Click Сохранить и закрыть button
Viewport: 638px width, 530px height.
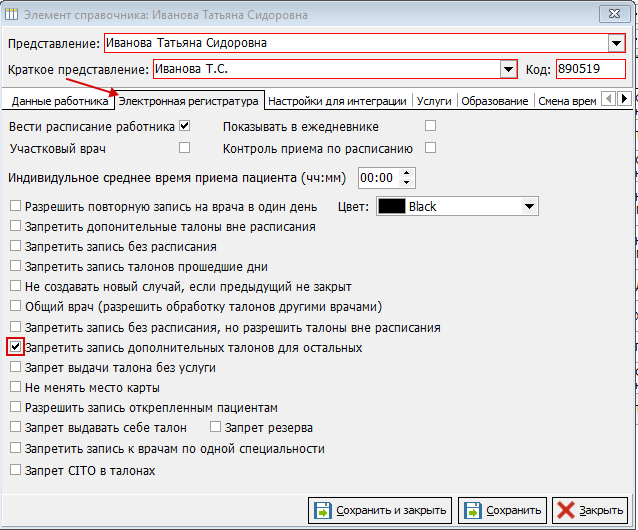click(x=380, y=510)
